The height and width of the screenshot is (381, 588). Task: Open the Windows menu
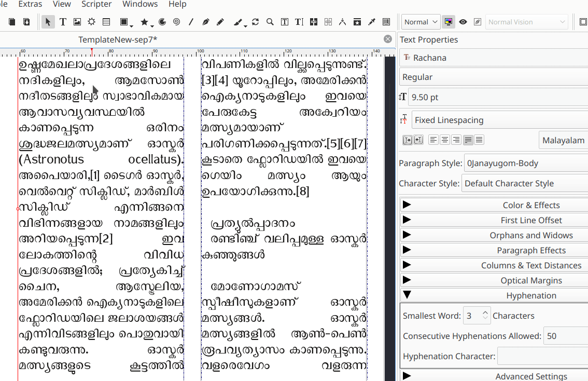click(140, 4)
